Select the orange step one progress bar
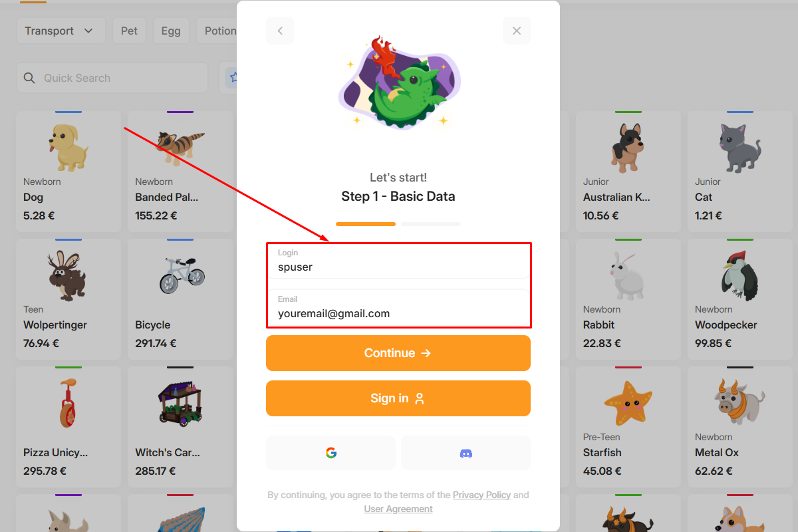798x532 pixels. click(366, 224)
